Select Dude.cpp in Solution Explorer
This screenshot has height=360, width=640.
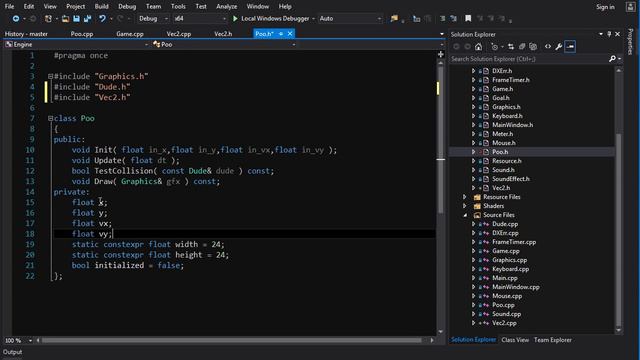coord(505,224)
